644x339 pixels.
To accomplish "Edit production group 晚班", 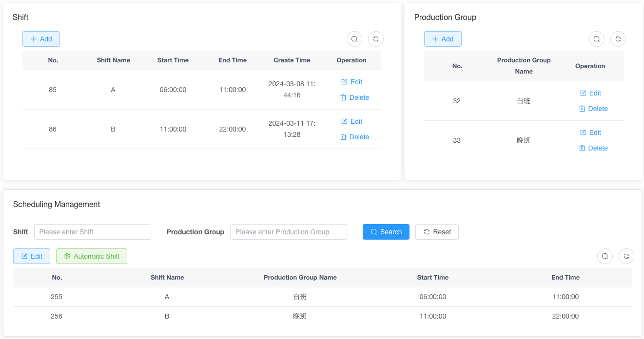I will [x=590, y=132].
